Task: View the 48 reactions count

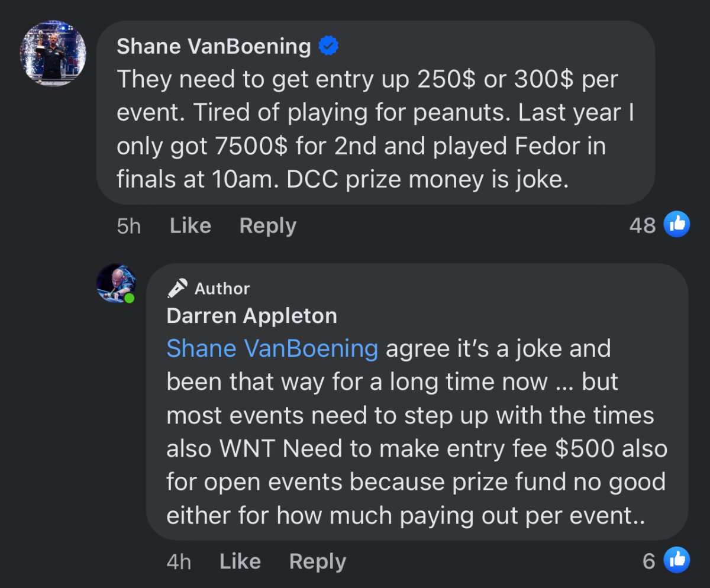Action: pyautogui.click(x=642, y=225)
